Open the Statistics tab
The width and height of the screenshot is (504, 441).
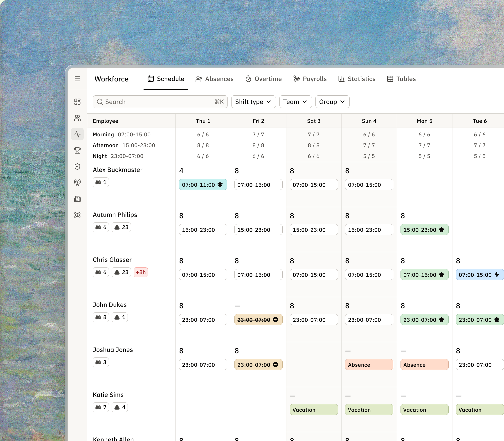[357, 79]
